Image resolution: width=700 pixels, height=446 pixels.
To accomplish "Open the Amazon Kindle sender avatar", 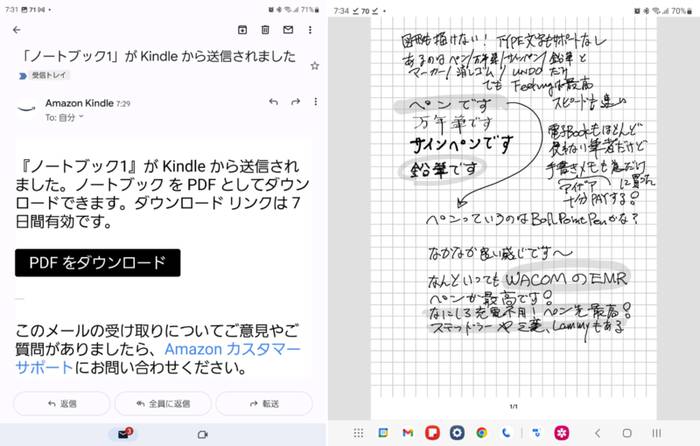I will [x=26, y=108].
